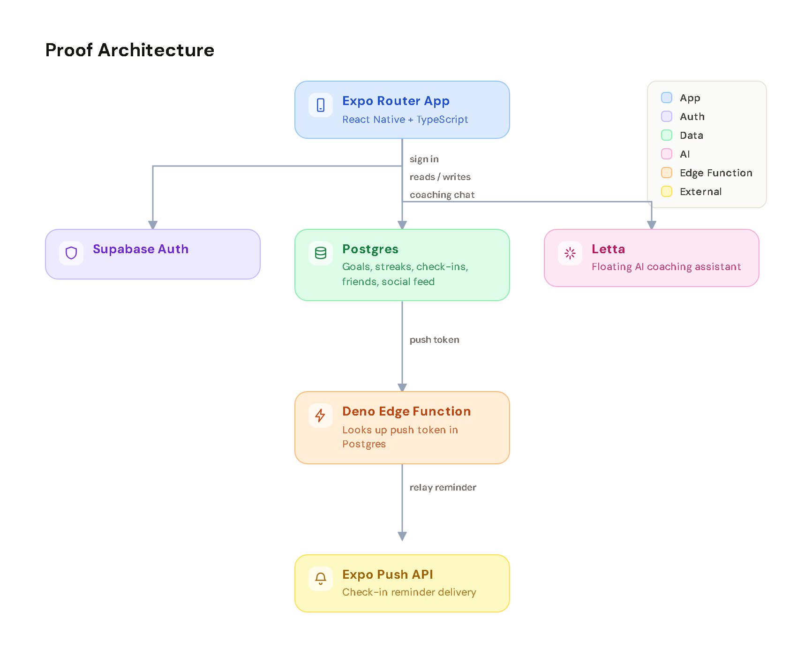Select the green Data legend swatch
The image size is (812, 650).
click(667, 135)
